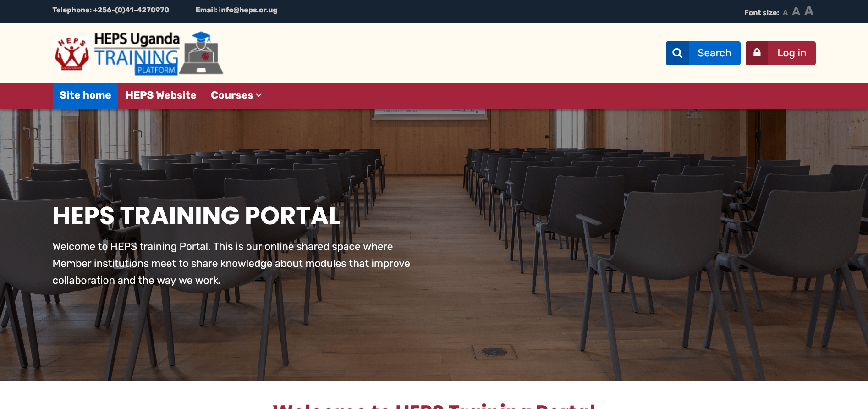Click the Search button label
The width and height of the screenshot is (868, 409).
click(x=714, y=53)
